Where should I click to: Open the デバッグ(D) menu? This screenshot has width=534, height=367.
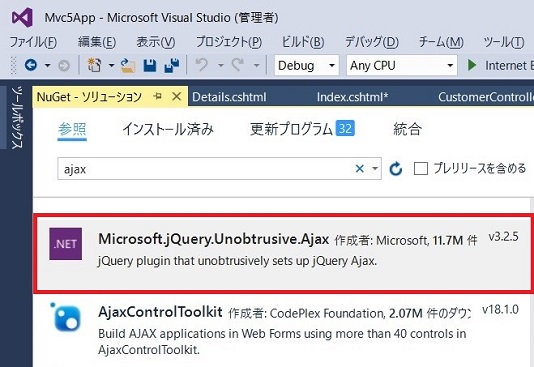coord(372,42)
